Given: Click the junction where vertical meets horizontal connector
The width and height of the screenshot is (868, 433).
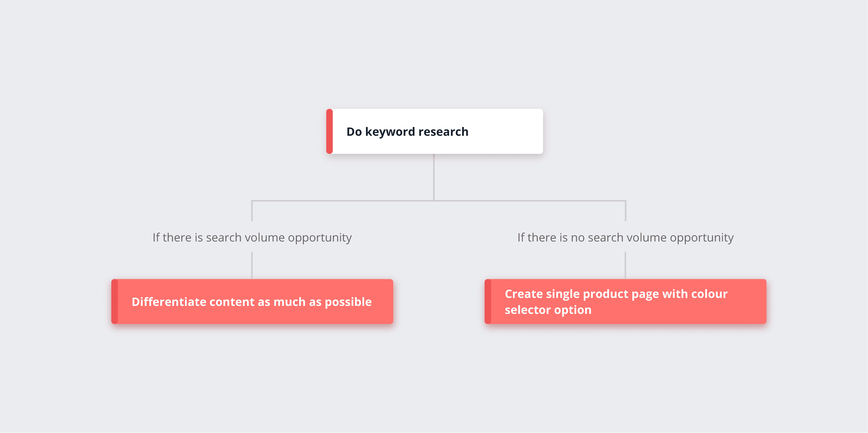Looking at the screenshot, I should click(434, 201).
